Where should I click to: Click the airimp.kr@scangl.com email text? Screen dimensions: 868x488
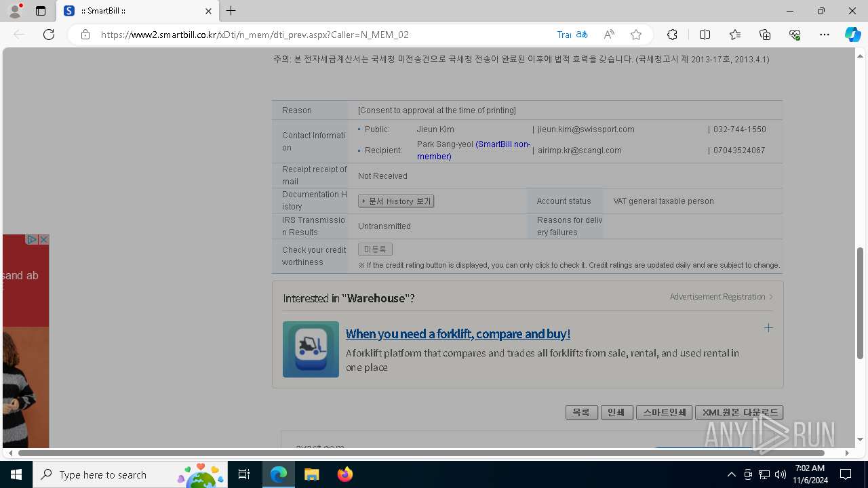coord(580,150)
